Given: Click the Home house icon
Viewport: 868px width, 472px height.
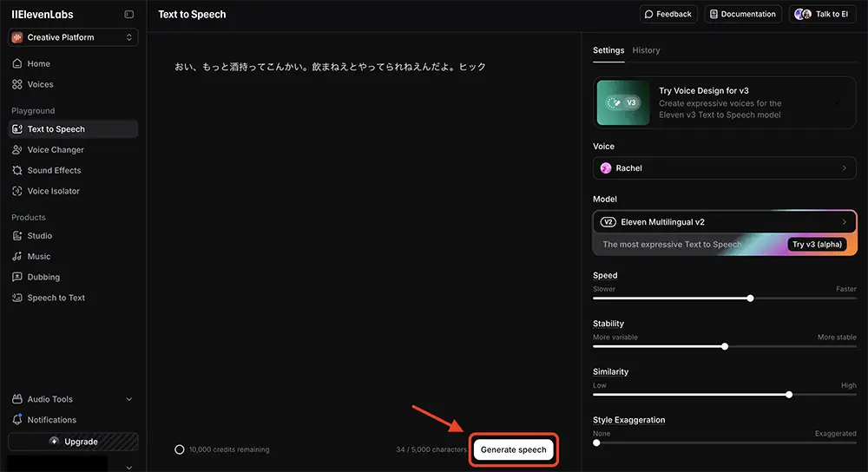Looking at the screenshot, I should pos(17,63).
